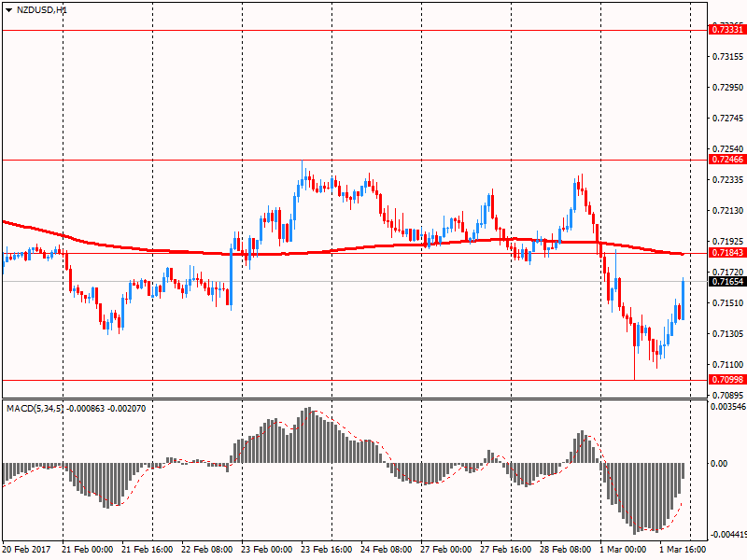Click the thick red moving average line

[x=373, y=245]
